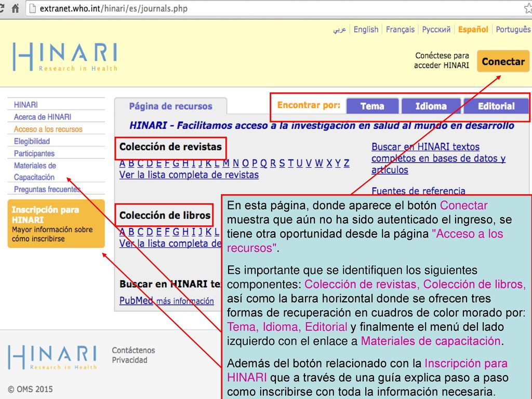This screenshot has width=532, height=399.
Task: Click journals letter M link
Action: [226, 163]
